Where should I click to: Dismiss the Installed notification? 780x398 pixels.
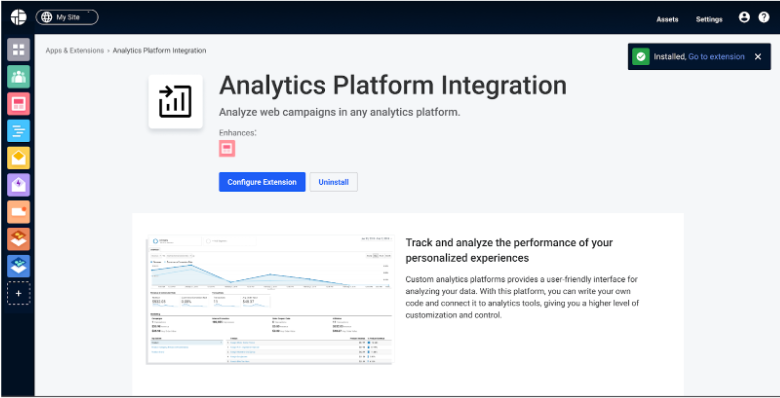[x=758, y=57]
